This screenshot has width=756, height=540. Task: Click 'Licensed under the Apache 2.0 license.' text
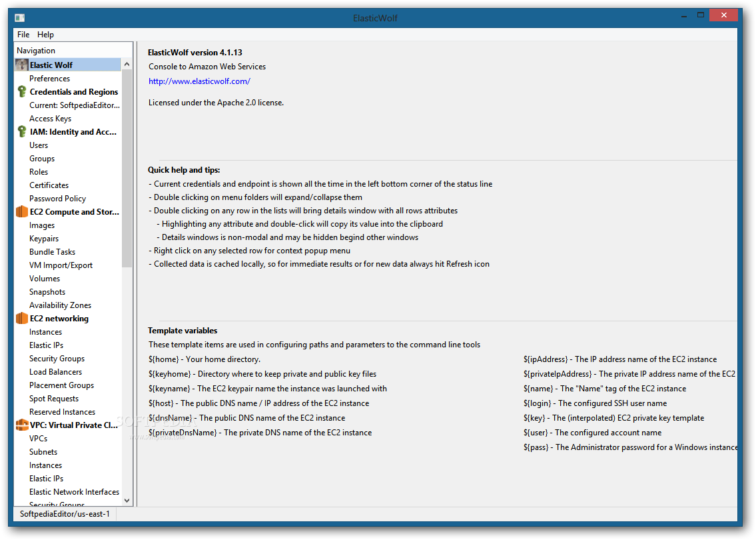216,102
